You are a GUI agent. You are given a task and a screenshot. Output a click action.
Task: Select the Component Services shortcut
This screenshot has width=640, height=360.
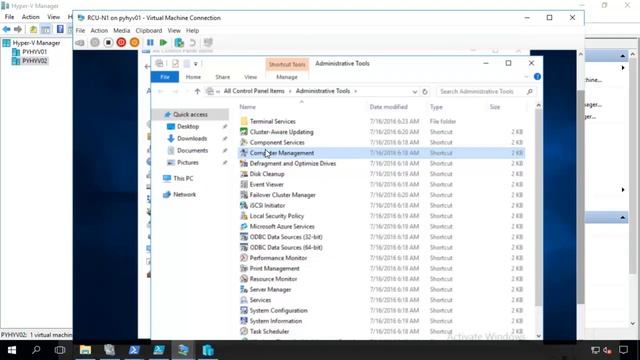(277, 142)
